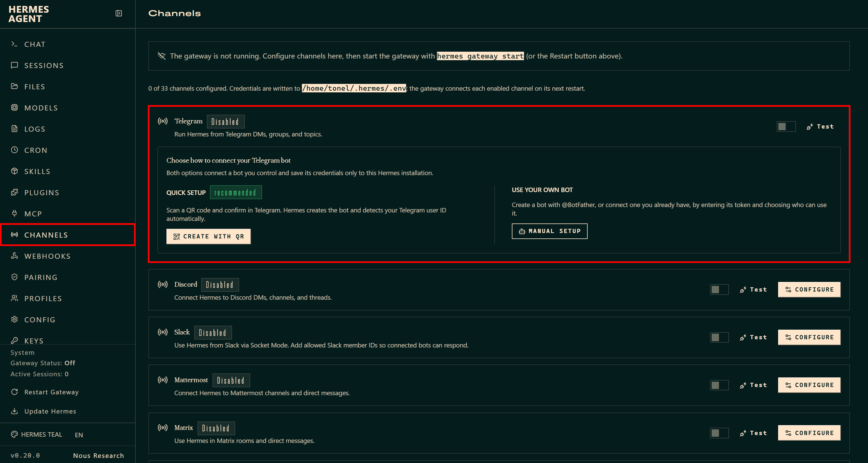The height and width of the screenshot is (463, 868).
Task: Click the Files folder icon
Action: click(x=14, y=86)
